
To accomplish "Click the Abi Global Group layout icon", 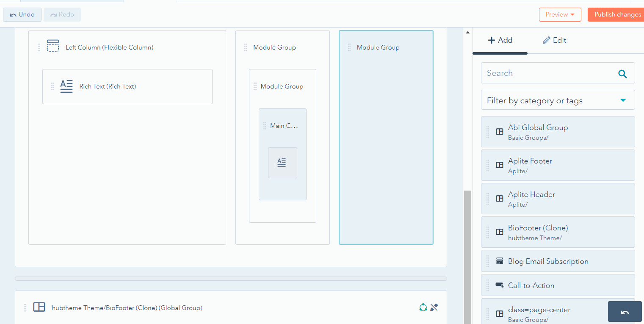I will click(x=500, y=132).
